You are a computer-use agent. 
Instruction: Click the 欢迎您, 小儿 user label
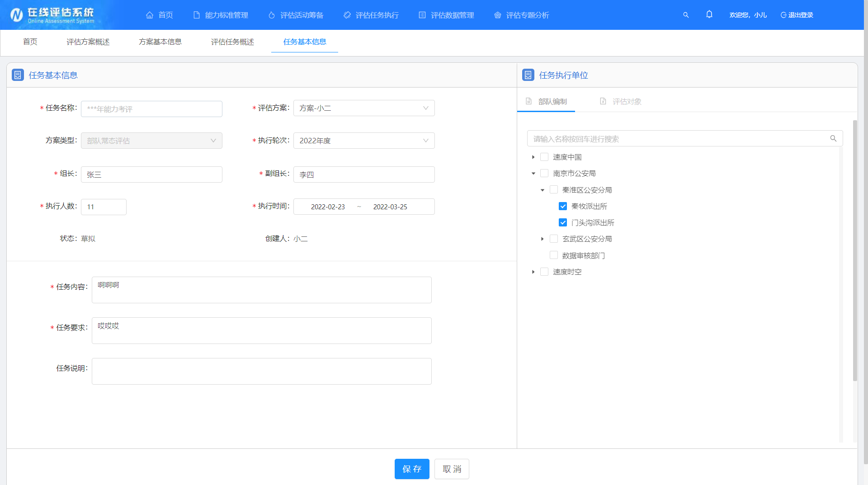click(748, 15)
